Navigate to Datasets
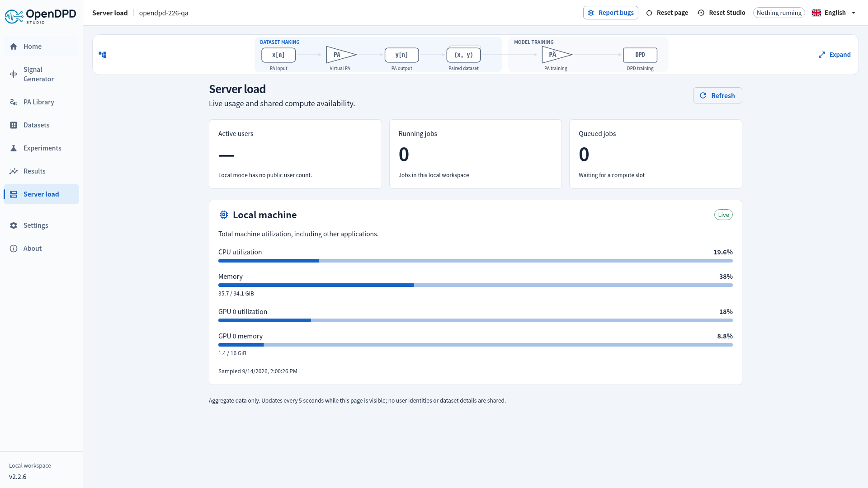 [x=41, y=125]
